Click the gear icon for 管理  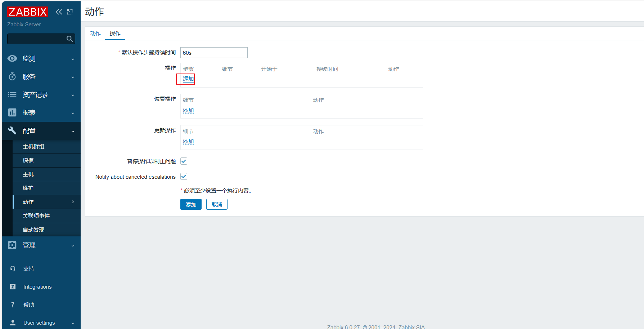point(12,245)
